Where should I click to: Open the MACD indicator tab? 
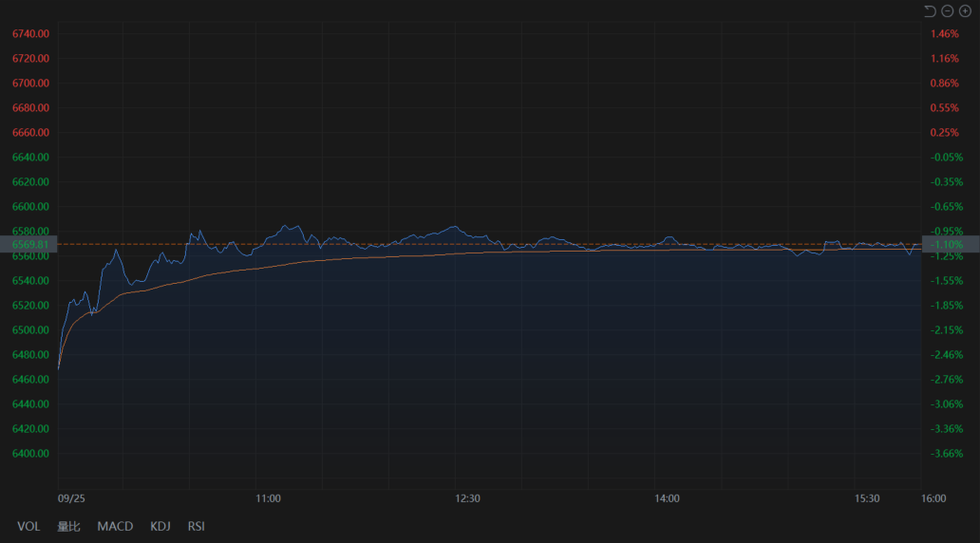pos(115,526)
